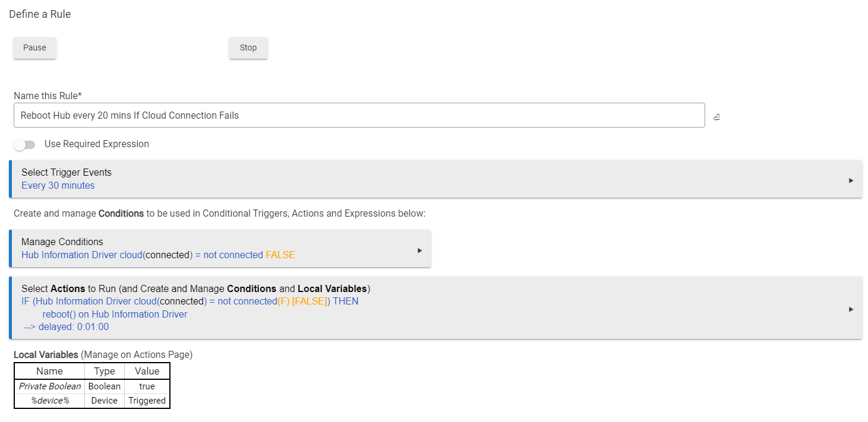This screenshot has height=422, width=868.
Task: Click the Private Boolean variable name
Action: click(x=50, y=386)
